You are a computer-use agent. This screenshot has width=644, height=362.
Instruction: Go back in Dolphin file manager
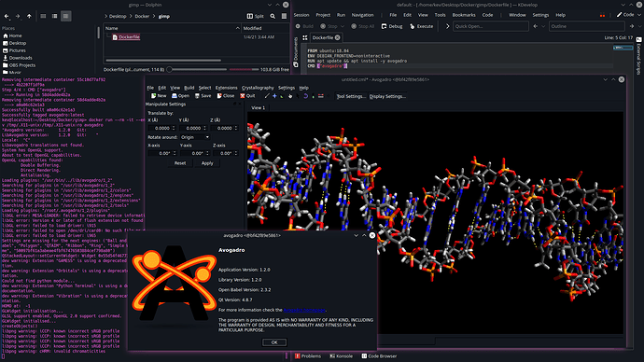click(7, 16)
